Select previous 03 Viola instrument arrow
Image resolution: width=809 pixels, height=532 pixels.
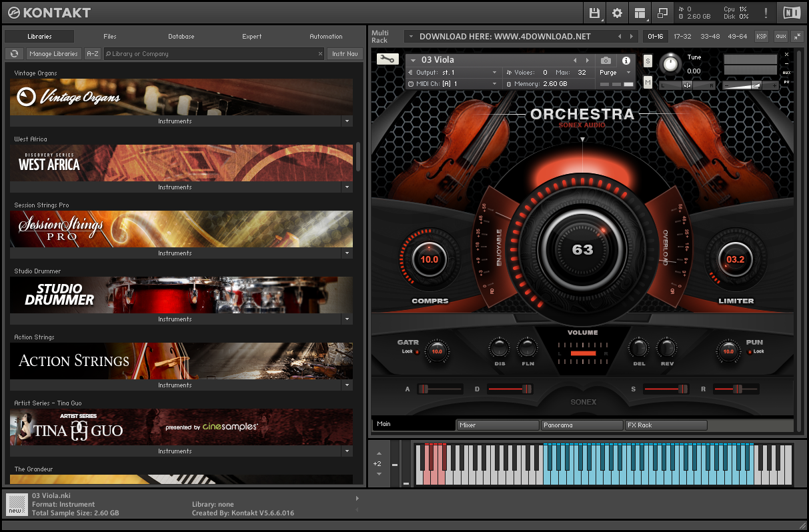(575, 61)
